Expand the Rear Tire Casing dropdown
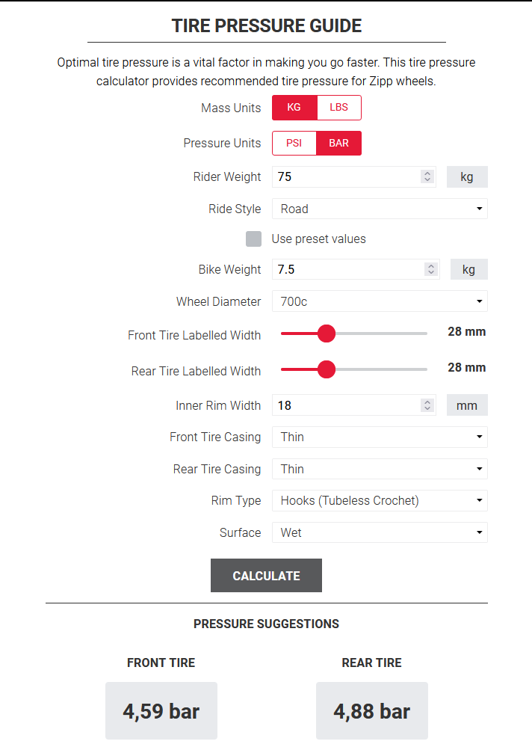 (380, 469)
